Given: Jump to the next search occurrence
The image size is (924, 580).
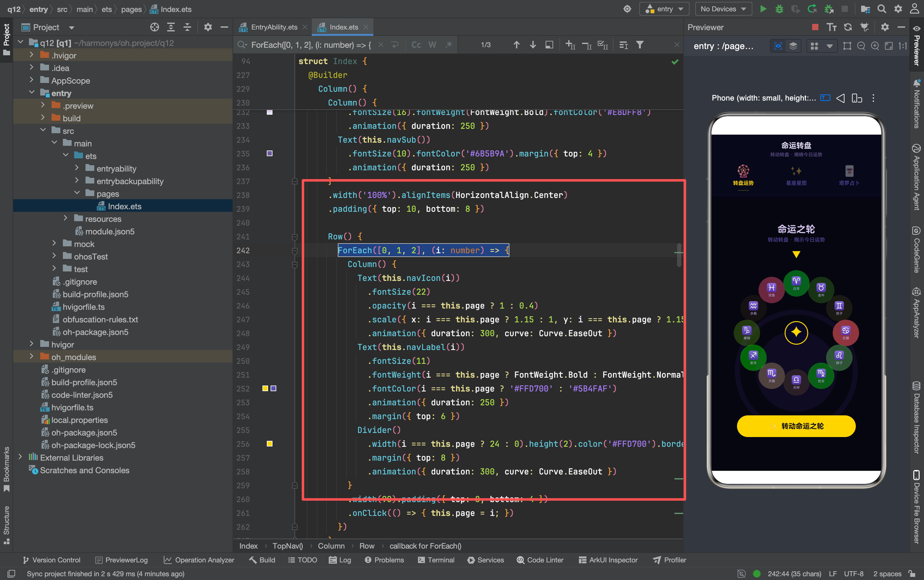Looking at the screenshot, I should coord(533,45).
